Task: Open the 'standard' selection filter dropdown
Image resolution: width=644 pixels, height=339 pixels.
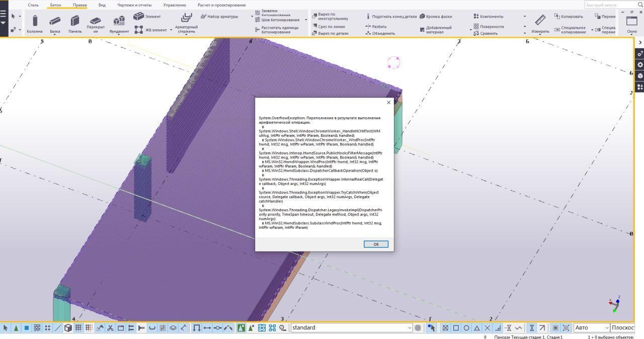Action: point(409,328)
